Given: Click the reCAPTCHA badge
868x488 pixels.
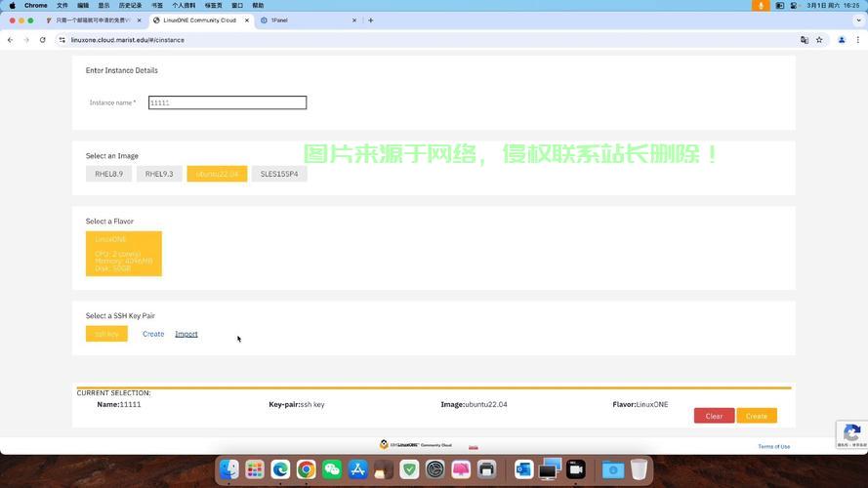Looking at the screenshot, I should click(852, 433).
